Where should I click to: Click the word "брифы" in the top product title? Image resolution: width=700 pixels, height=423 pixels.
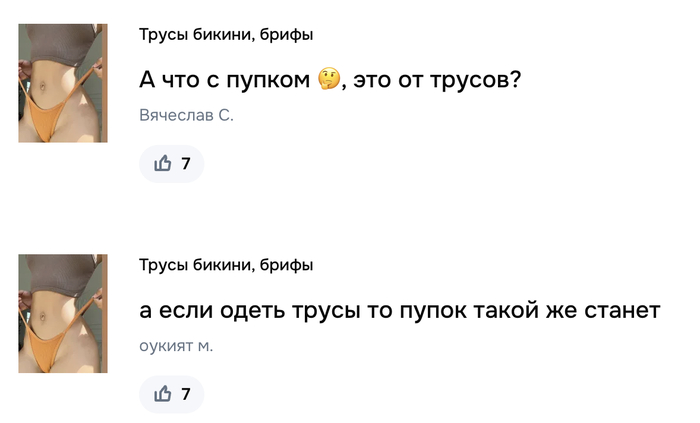coord(286,35)
